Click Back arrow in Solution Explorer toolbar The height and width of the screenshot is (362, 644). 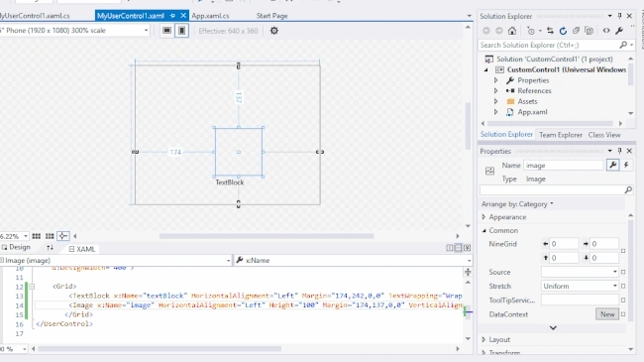[486, 31]
